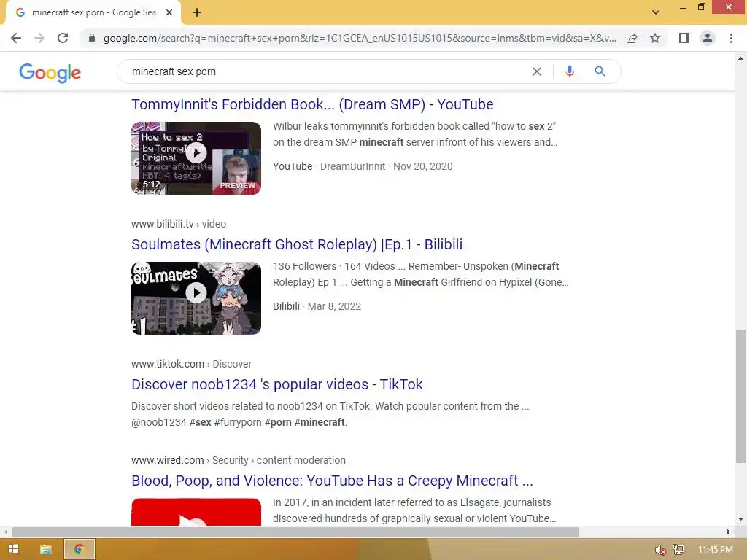The width and height of the screenshot is (747, 560).
Task: Open the Chrome three-dot menu
Action: [731, 38]
